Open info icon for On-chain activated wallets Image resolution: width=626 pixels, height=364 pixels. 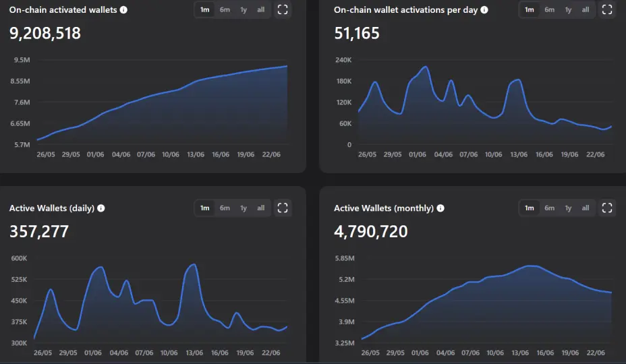pos(123,9)
